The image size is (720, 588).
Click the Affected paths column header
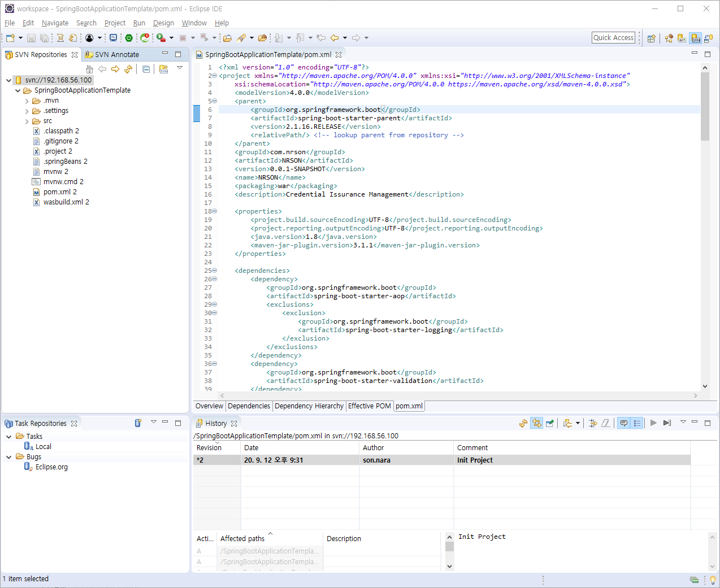click(270, 539)
